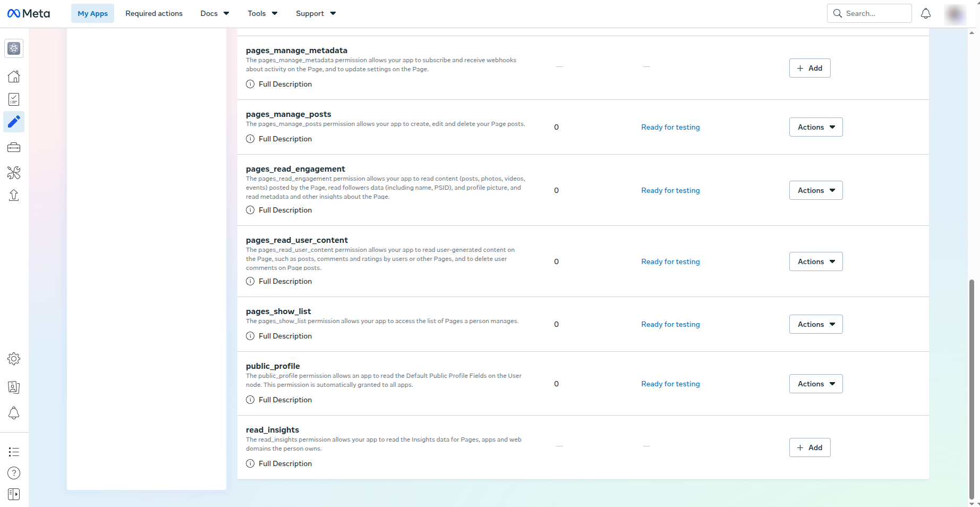Image resolution: width=980 pixels, height=507 pixels.
Task: Open Actions dropdown for pages_manage_posts
Action: tap(816, 127)
